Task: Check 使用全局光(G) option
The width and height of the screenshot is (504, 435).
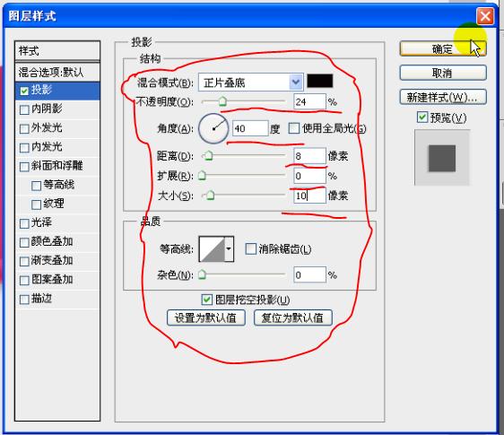Action: point(294,128)
